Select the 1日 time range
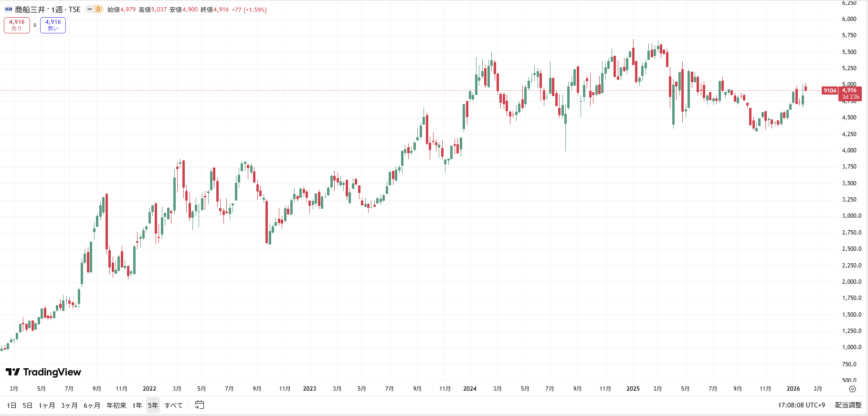Viewport: 868px width, 416px height. 11,405
